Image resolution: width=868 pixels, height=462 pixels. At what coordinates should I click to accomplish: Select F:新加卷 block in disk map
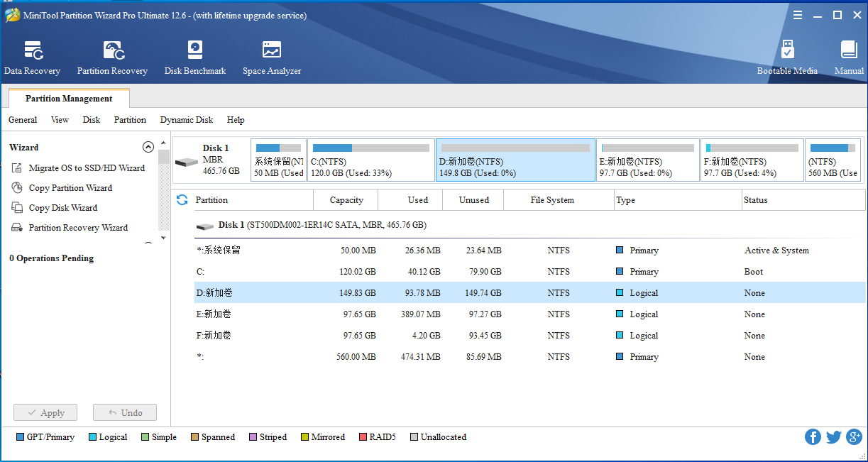pos(752,160)
